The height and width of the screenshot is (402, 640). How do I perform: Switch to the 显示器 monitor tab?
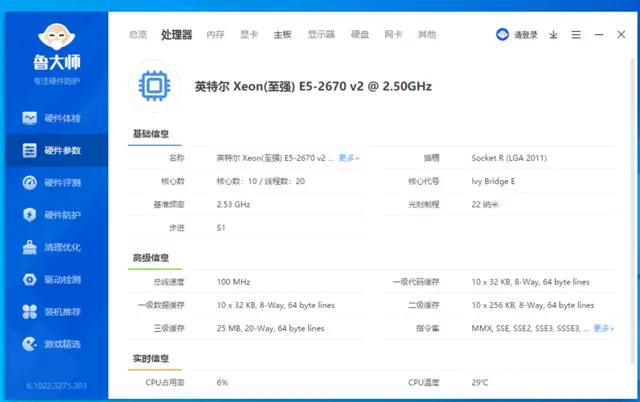pos(321,35)
